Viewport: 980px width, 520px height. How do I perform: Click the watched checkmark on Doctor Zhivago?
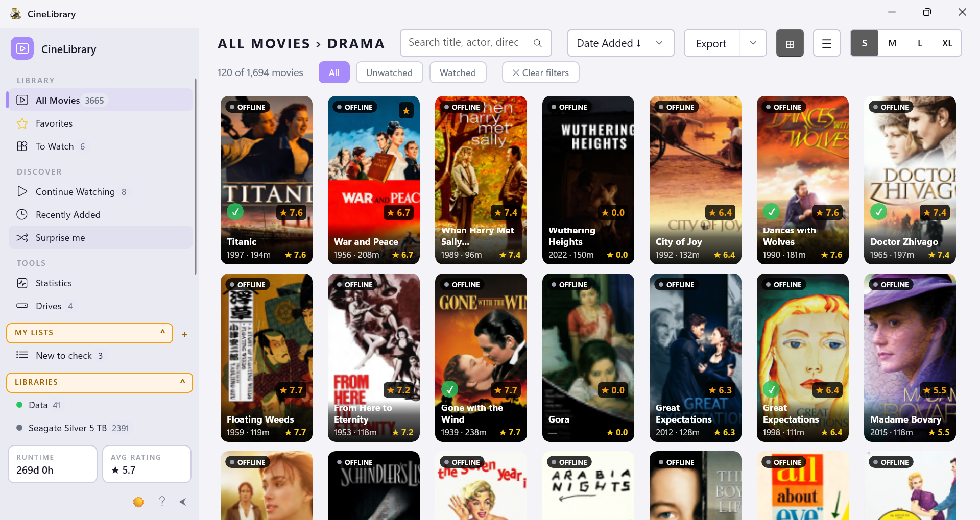coord(878,211)
